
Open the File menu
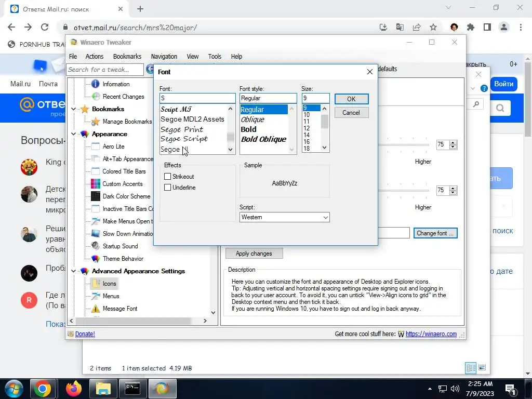73,56
